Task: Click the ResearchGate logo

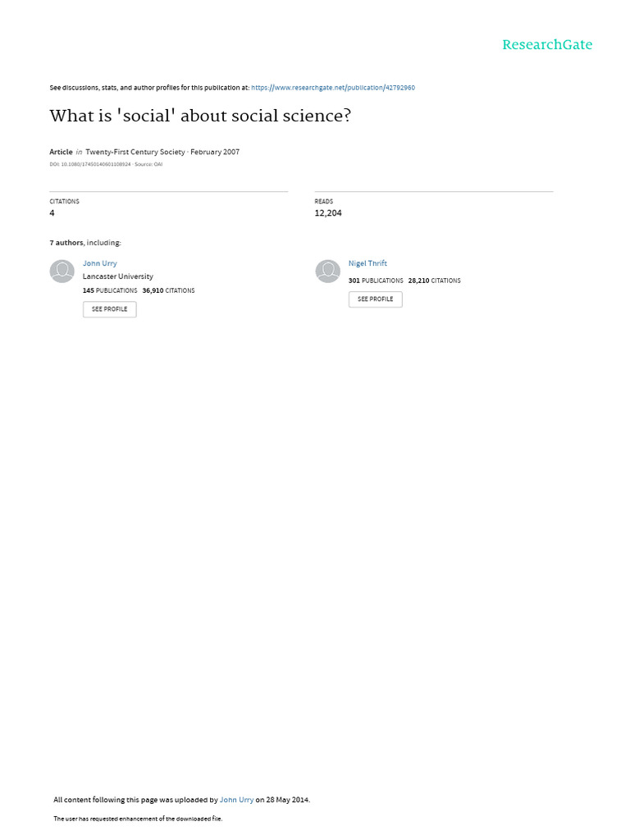Action: pyautogui.click(x=547, y=45)
